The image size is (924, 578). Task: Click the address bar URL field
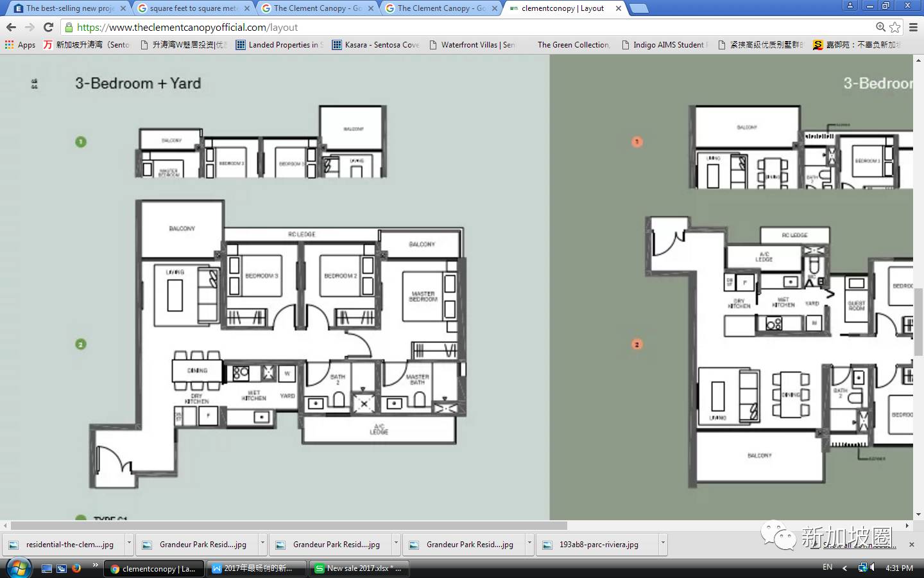click(449, 27)
